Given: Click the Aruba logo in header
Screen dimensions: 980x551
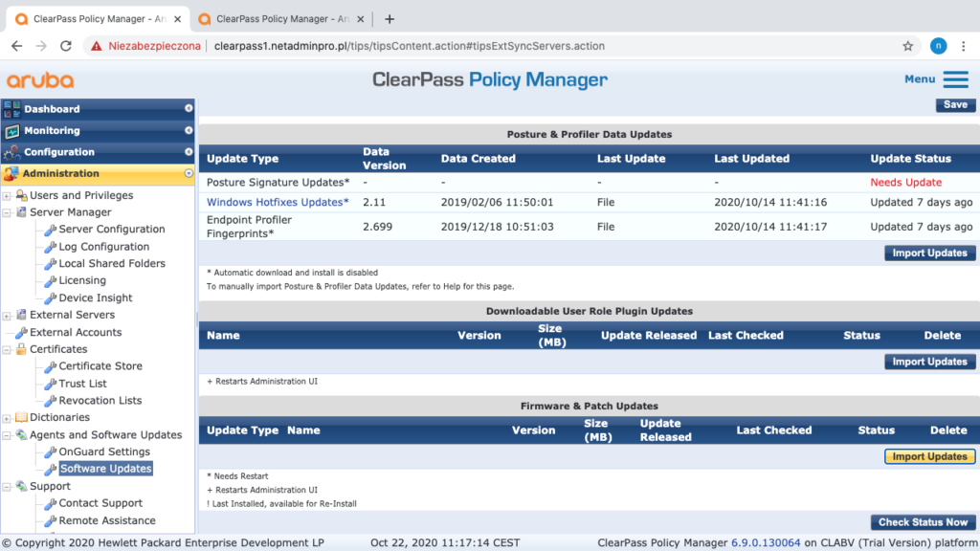Looking at the screenshot, I should click(40, 80).
